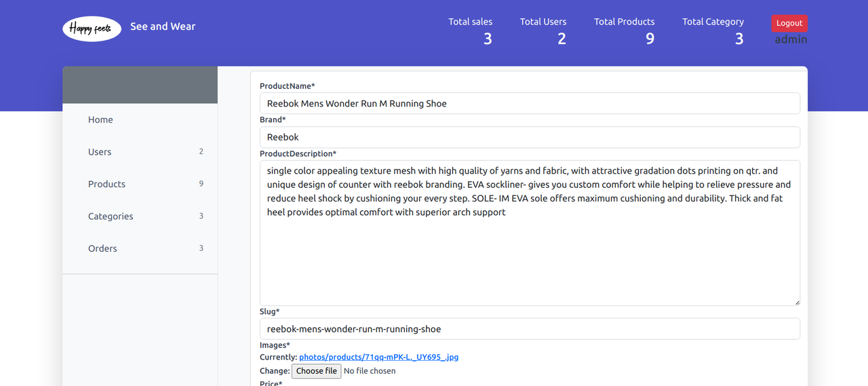The height and width of the screenshot is (386, 868).
Task: Click the Total Products statistic
Action: (x=625, y=32)
